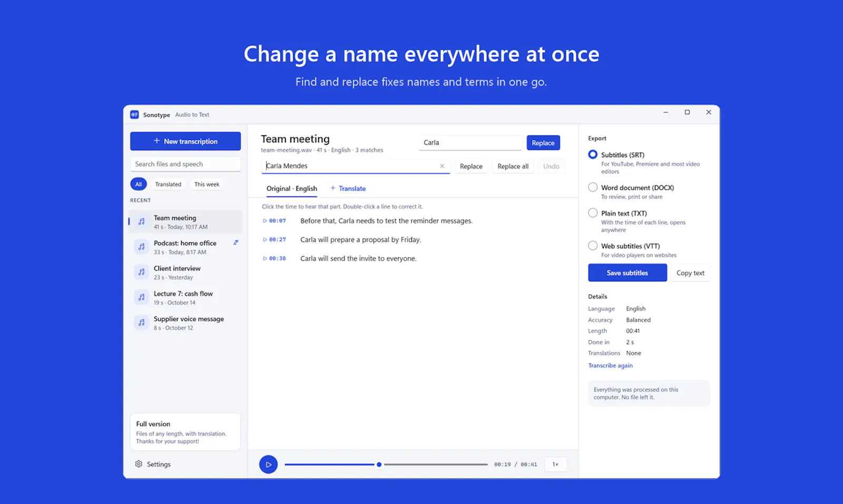Click the Search files and speech box
The image size is (843, 504).
[185, 164]
